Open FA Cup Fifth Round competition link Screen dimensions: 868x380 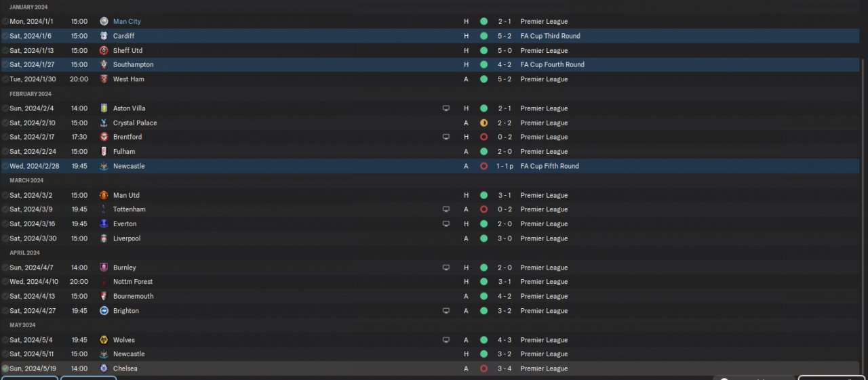click(549, 166)
